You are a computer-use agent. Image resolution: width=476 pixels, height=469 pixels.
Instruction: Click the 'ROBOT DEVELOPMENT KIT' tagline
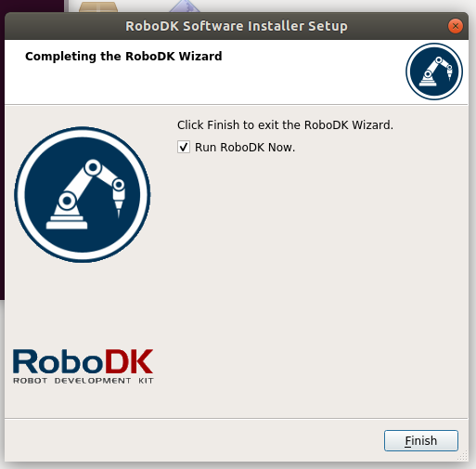[x=84, y=381]
